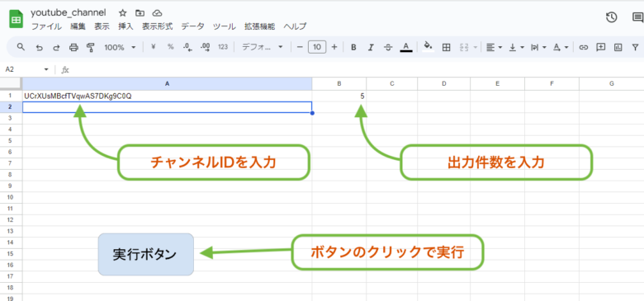Undo the last action
This screenshot has height=301, width=644.
pos(39,48)
